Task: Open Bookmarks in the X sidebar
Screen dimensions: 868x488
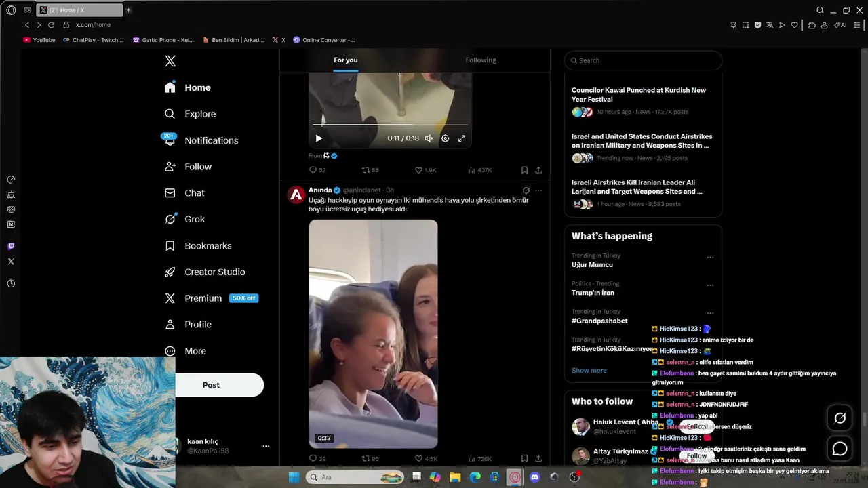Action: click(x=198, y=245)
